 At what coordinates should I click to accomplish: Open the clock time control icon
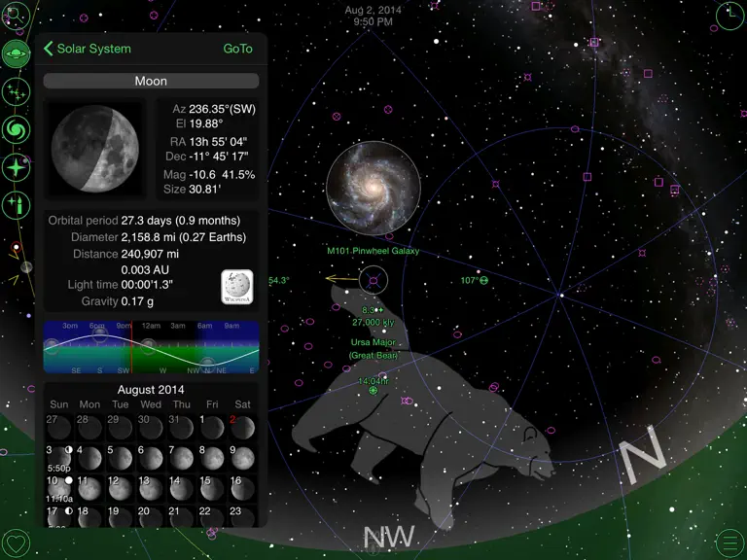[729, 16]
